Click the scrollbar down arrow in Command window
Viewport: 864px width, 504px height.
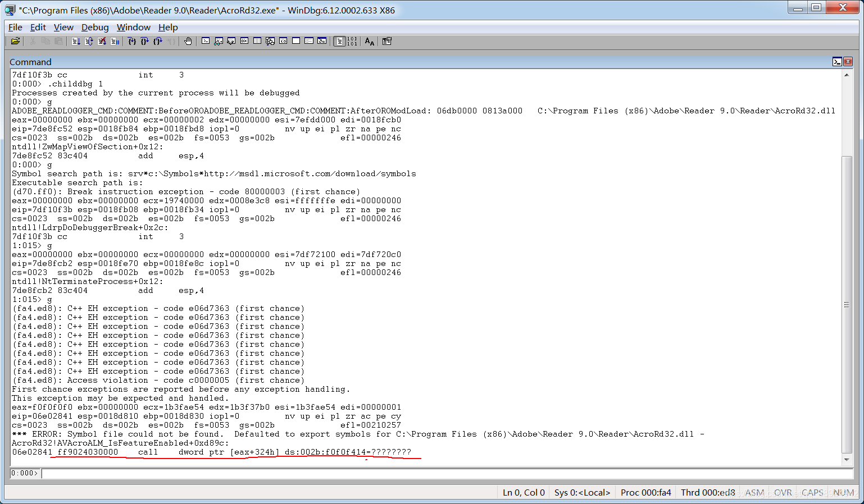(847, 460)
